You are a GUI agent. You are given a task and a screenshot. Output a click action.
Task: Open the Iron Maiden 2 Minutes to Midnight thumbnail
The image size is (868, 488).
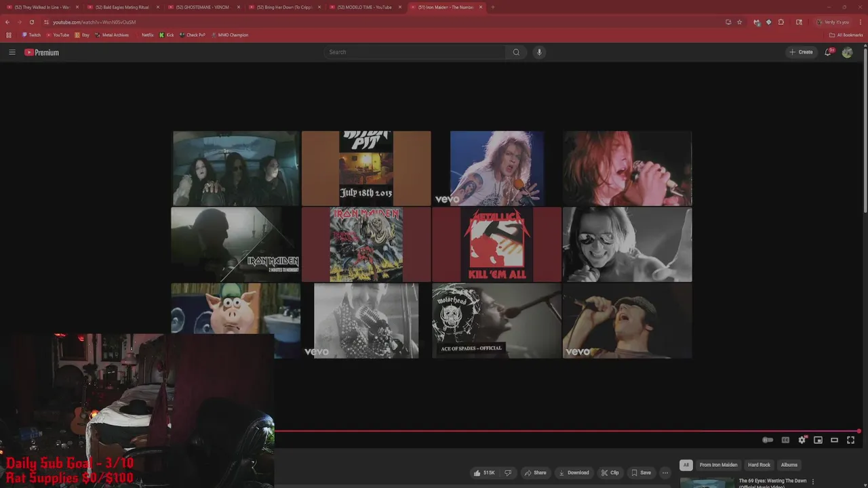click(235, 244)
